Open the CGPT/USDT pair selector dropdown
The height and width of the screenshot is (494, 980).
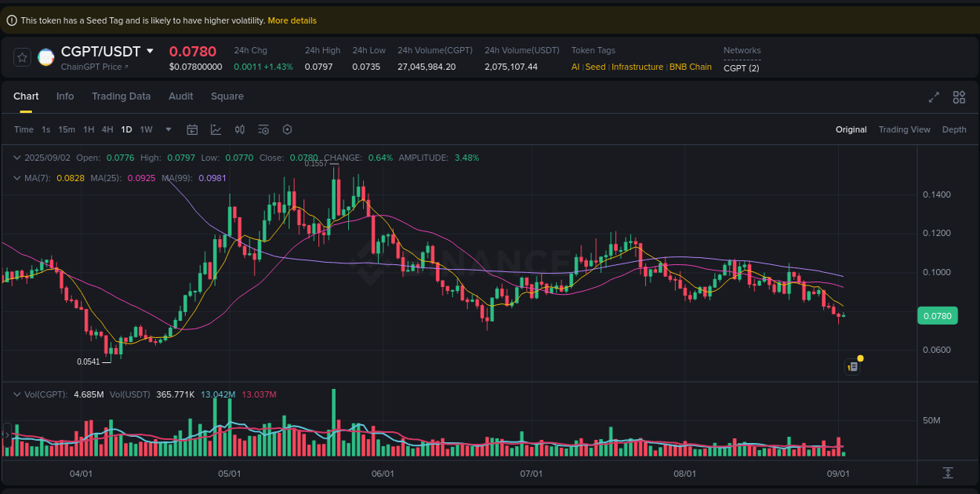click(151, 50)
